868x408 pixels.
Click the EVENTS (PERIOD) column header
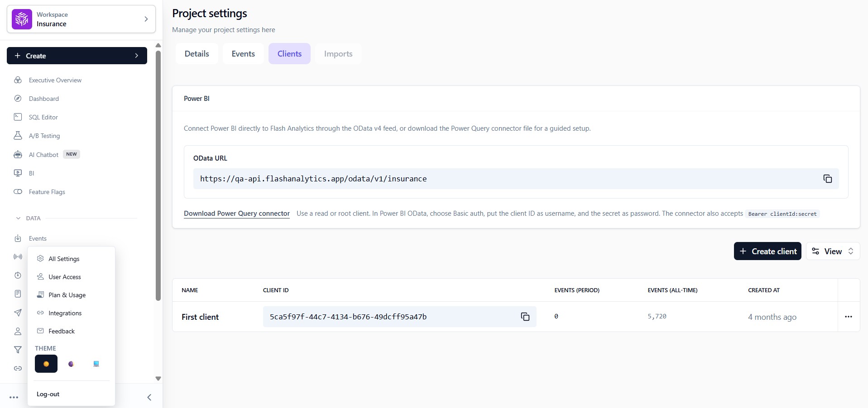577,290
